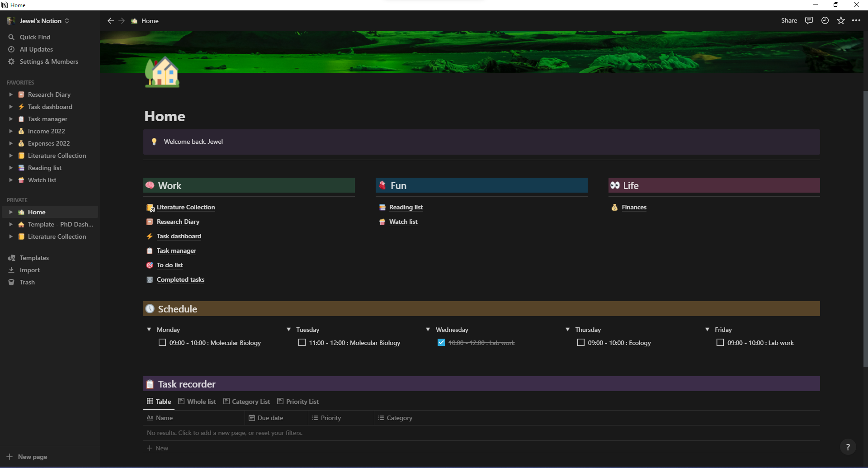
Task: Open the comments icon in top bar
Action: pos(809,20)
